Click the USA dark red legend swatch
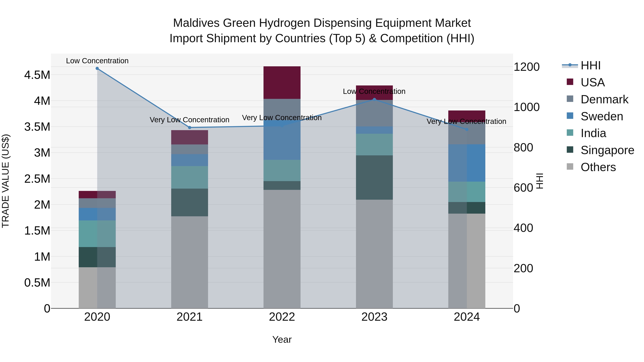The image size is (644, 362). (x=570, y=82)
